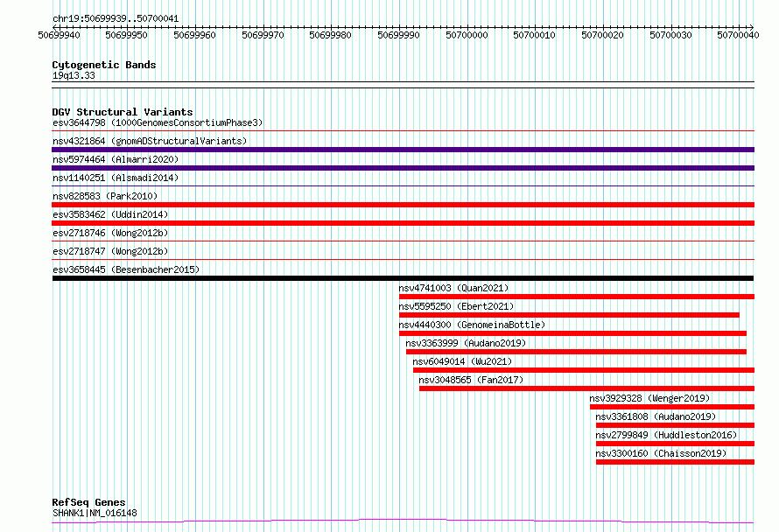The image size is (779, 532).
Task: Click the red bar under nsv4741003
Action: pos(577,297)
